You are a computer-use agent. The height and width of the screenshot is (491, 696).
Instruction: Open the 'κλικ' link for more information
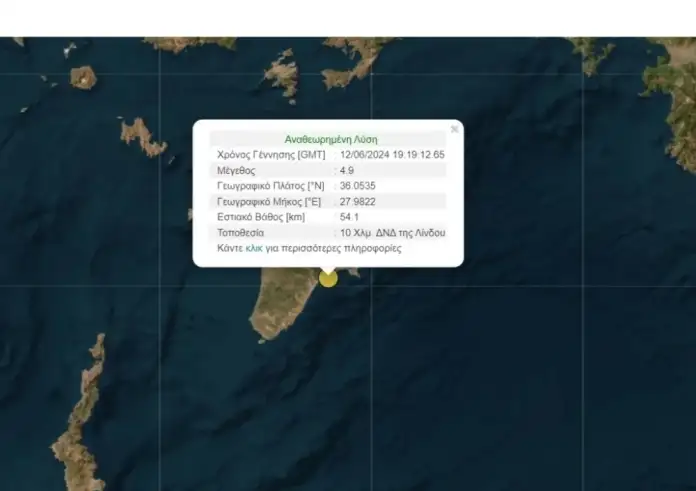(254, 248)
